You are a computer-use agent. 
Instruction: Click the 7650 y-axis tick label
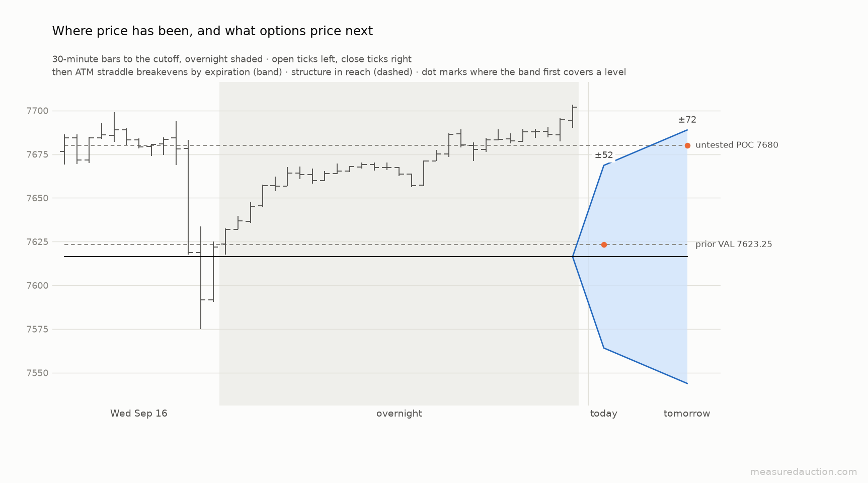[x=37, y=198]
